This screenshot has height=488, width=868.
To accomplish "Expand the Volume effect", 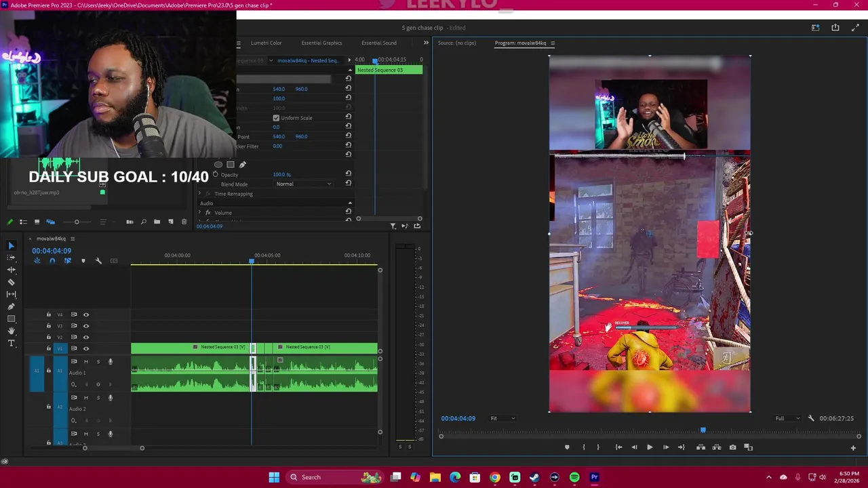I will click(x=200, y=213).
